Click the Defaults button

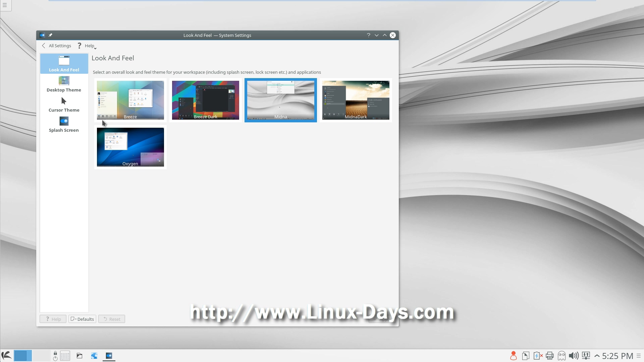(82, 319)
